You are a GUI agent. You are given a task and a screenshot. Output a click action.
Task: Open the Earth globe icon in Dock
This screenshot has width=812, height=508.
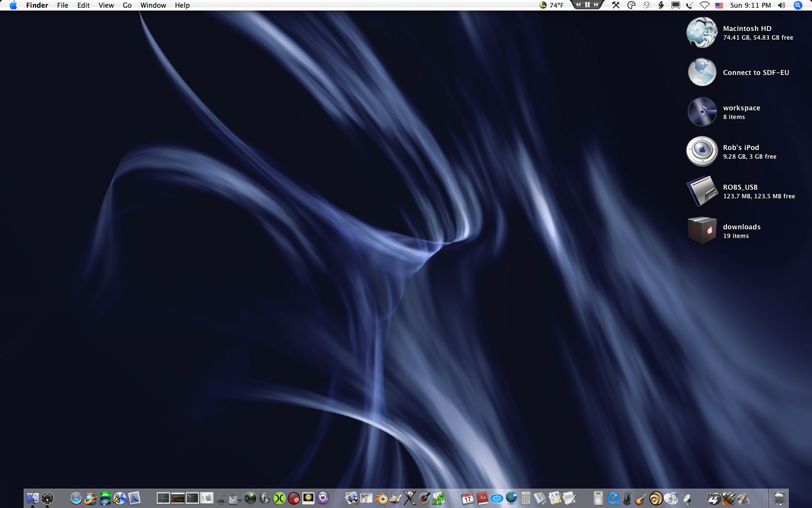pos(511,498)
